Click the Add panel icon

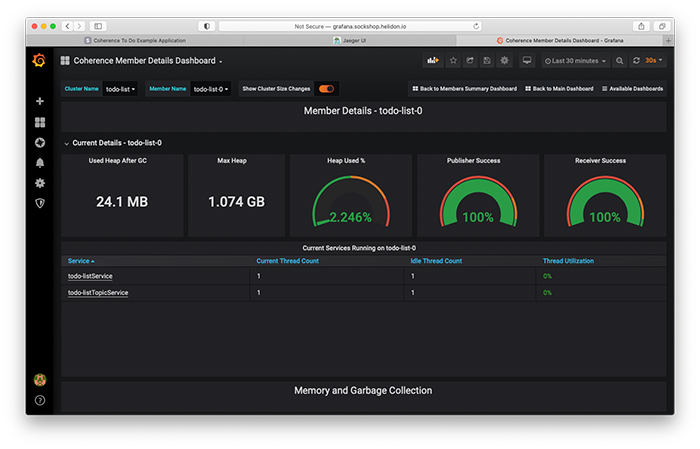[x=433, y=60]
